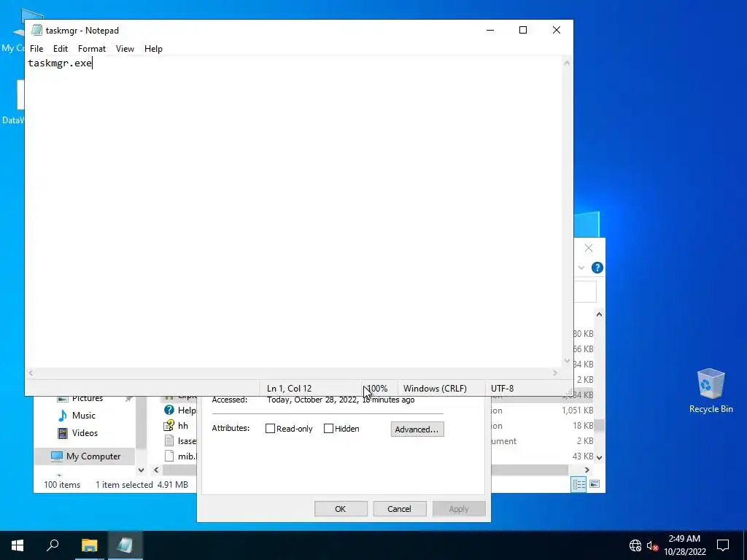
Task: Click Notepad horizontal scrollbar right arrow
Action: click(x=555, y=373)
